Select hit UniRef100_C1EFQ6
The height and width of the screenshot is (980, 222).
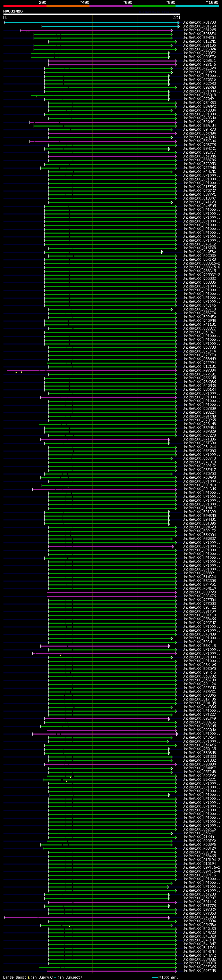click(199, 187)
